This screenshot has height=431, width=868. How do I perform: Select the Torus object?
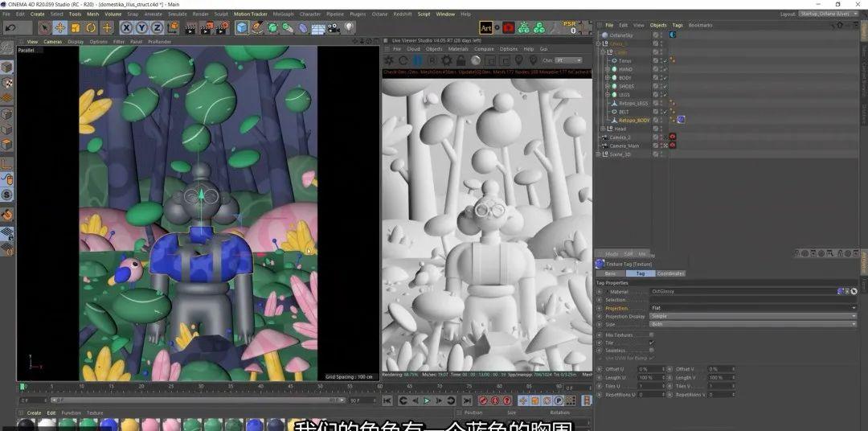[624, 60]
